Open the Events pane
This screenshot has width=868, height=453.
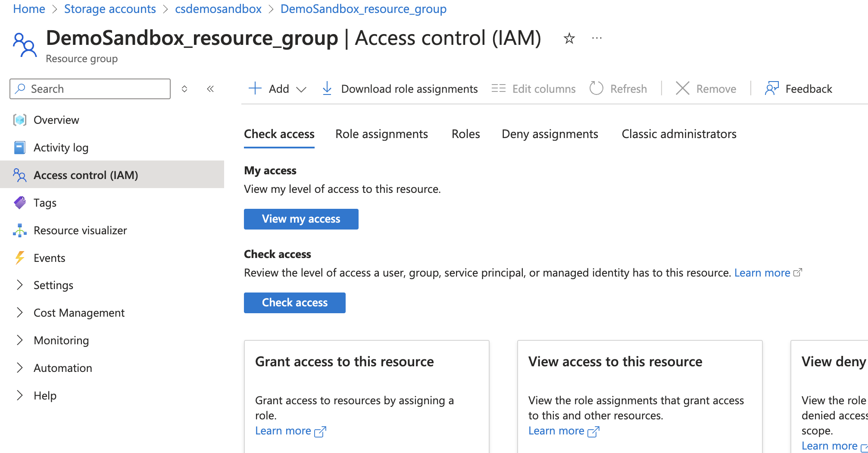point(49,258)
